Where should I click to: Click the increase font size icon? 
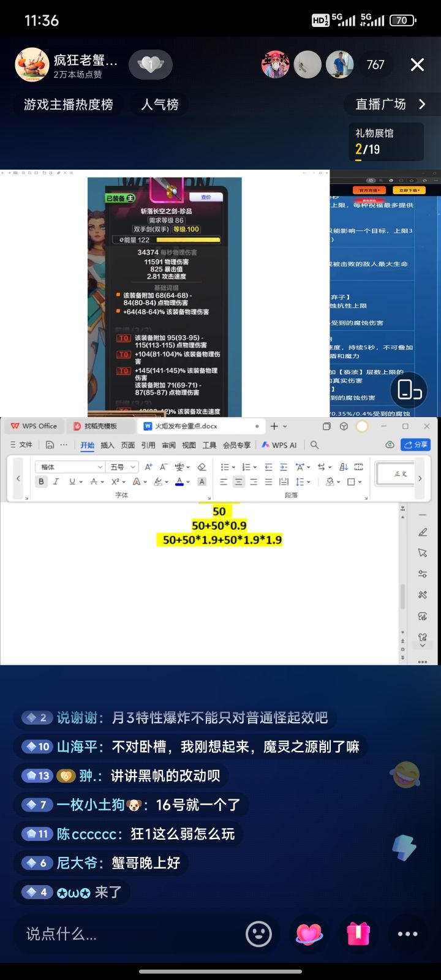[x=148, y=467]
